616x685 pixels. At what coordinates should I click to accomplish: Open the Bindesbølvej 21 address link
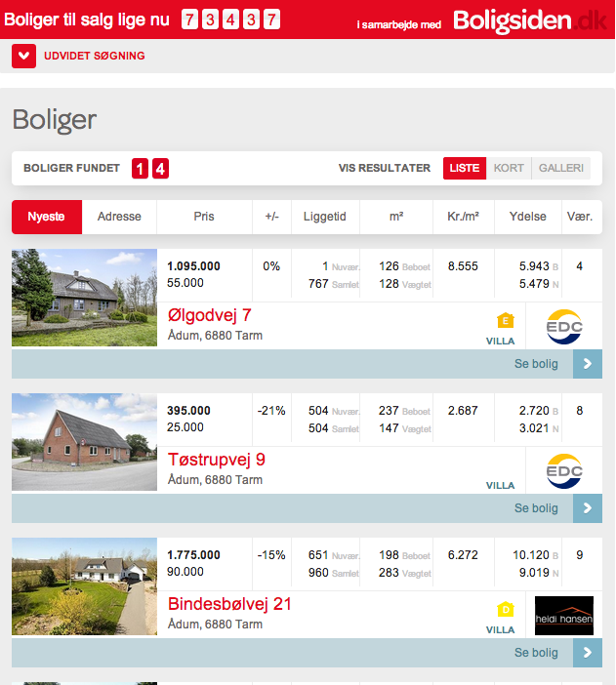tap(229, 604)
